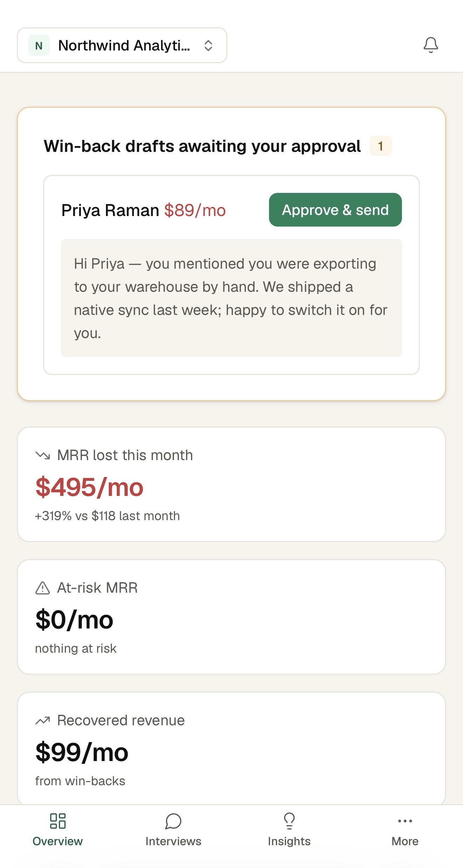Open the MRR lost this month card
The height and width of the screenshot is (868, 463).
(x=231, y=484)
